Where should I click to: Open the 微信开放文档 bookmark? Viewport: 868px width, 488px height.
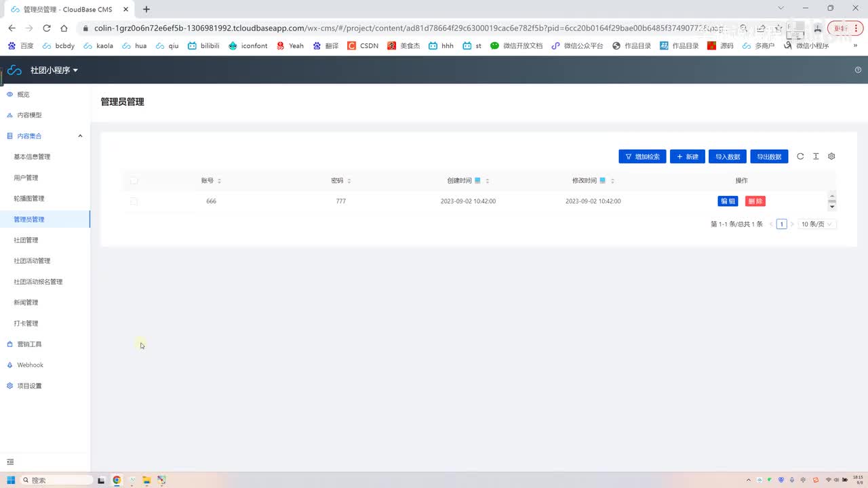coord(516,45)
